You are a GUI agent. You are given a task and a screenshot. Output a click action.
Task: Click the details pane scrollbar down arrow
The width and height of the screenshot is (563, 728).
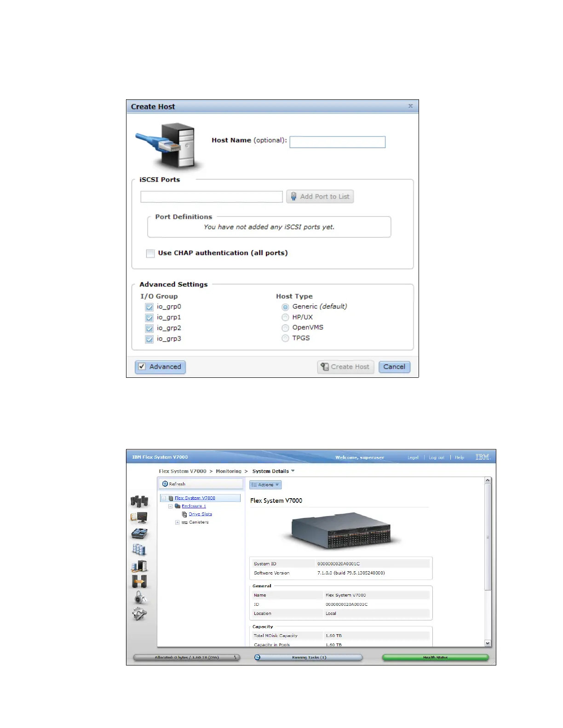pos(488,643)
